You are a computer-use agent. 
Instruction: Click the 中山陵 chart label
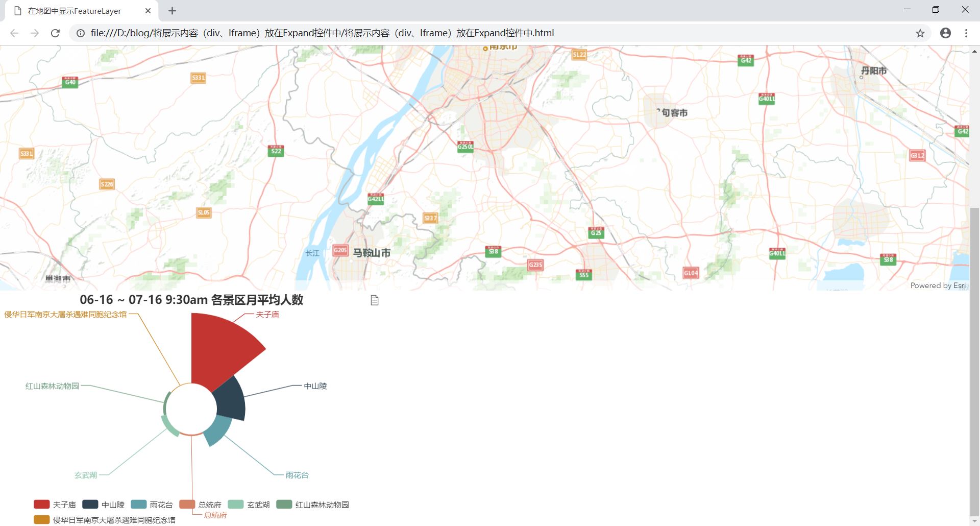tap(315, 386)
